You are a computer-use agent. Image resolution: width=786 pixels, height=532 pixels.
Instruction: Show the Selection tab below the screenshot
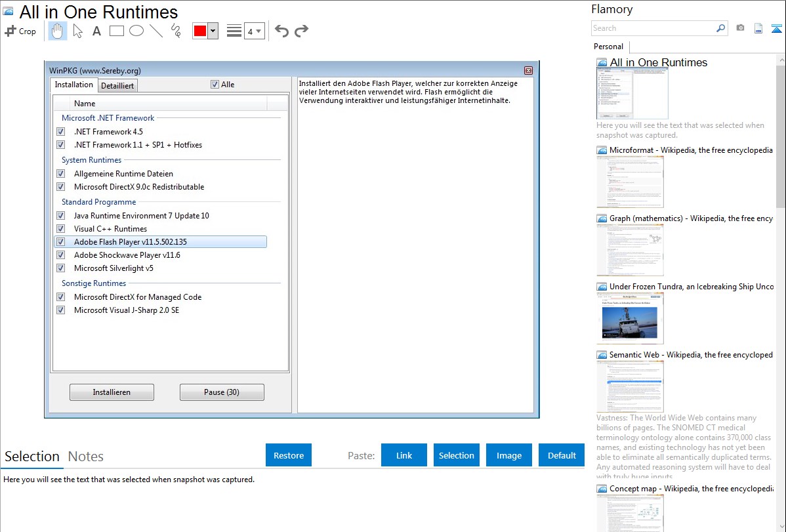click(x=32, y=457)
